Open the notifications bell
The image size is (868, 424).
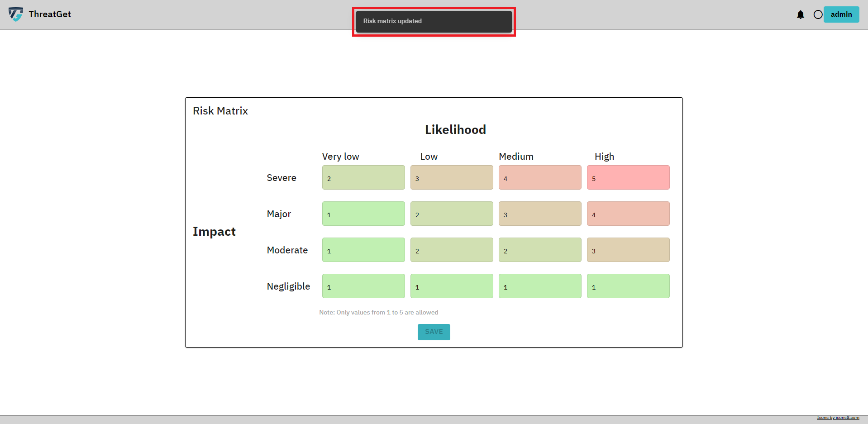coord(801,14)
